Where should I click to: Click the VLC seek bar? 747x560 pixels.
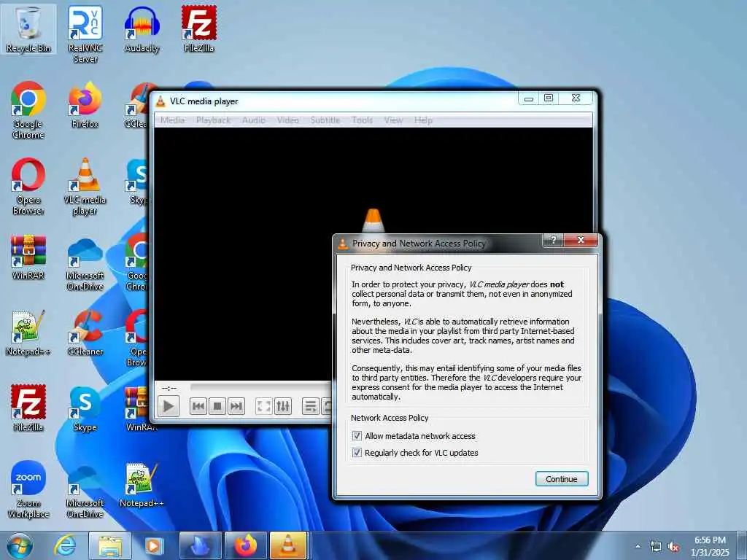[261, 387]
